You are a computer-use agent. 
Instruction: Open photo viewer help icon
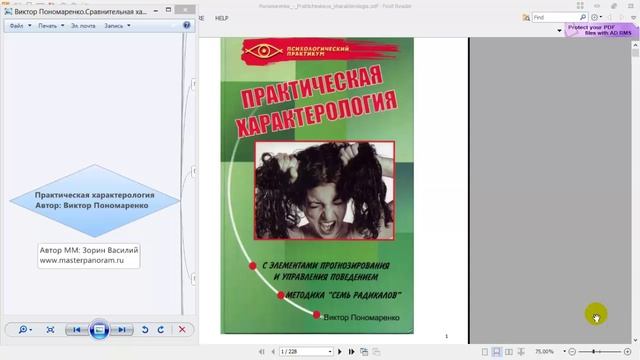pyautogui.click(x=187, y=25)
